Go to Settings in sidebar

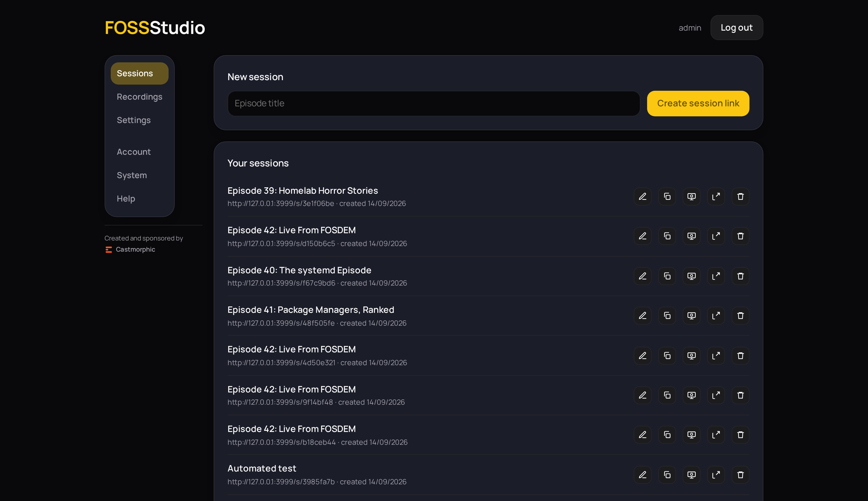coord(139,120)
